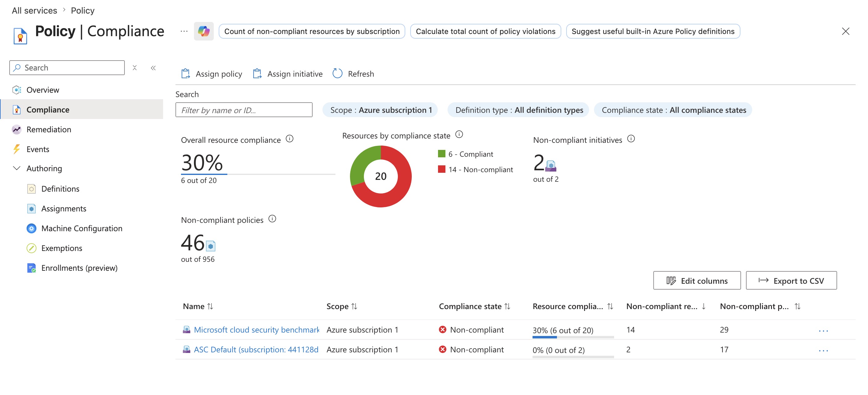Open more options for Microsoft cloud security benchmark row

point(823,331)
